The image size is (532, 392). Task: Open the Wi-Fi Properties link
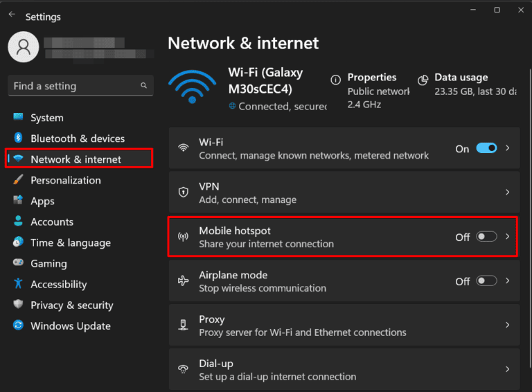pos(372,78)
